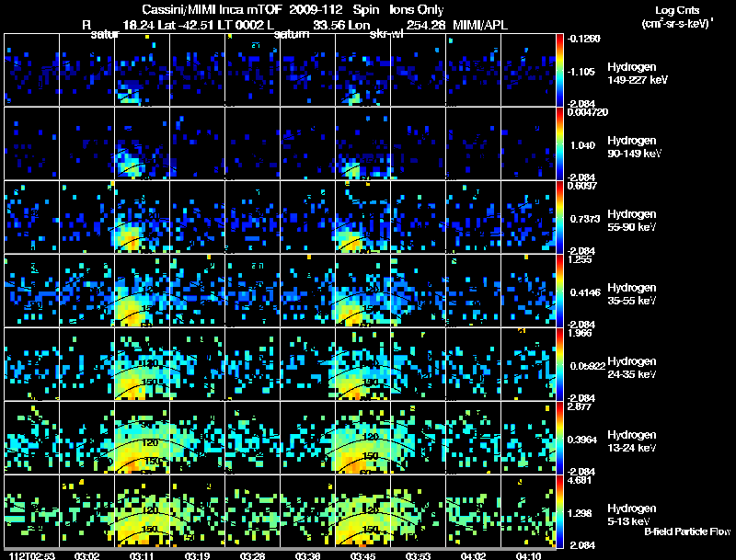Click the Log Cnts heading
The width and height of the screenshot is (736, 560).
coord(677,10)
